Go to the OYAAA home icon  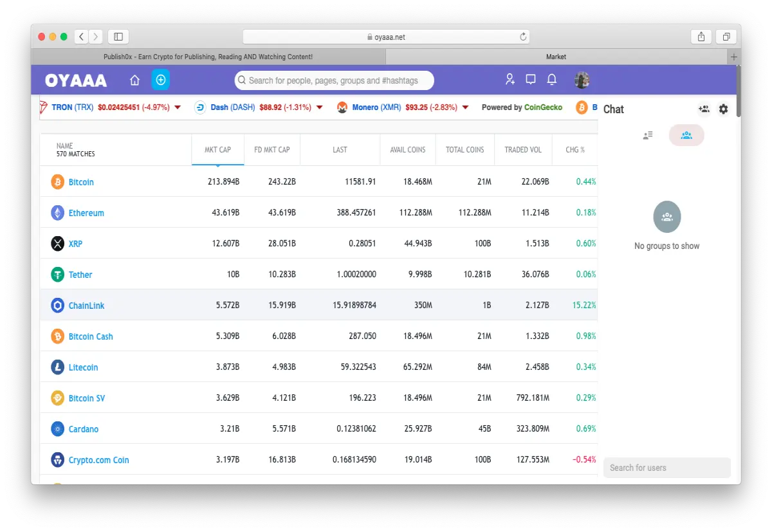coord(134,80)
